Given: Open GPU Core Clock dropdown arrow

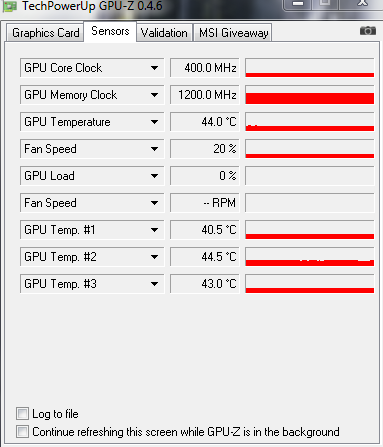Looking at the screenshot, I should coord(154,68).
